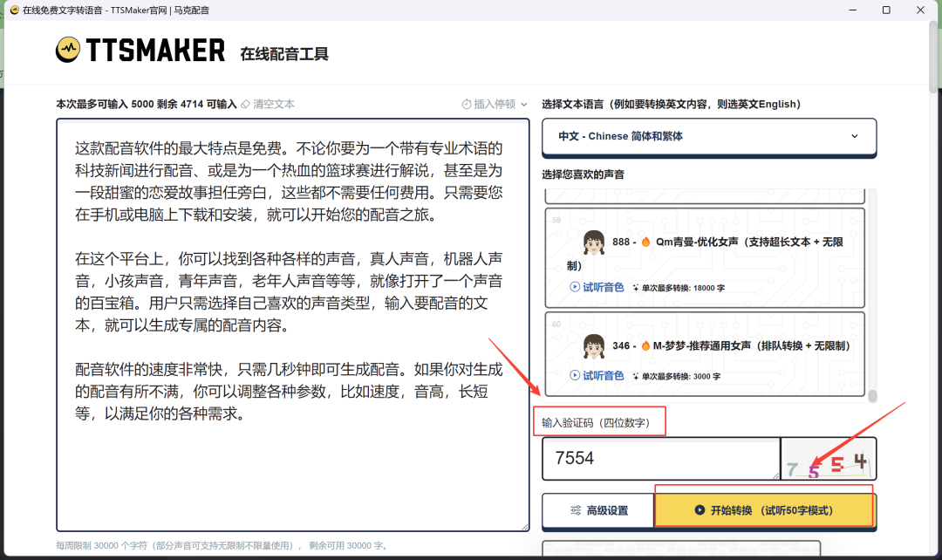Click the 清空文本 text link
This screenshot has width=942, height=560.
tap(273, 104)
